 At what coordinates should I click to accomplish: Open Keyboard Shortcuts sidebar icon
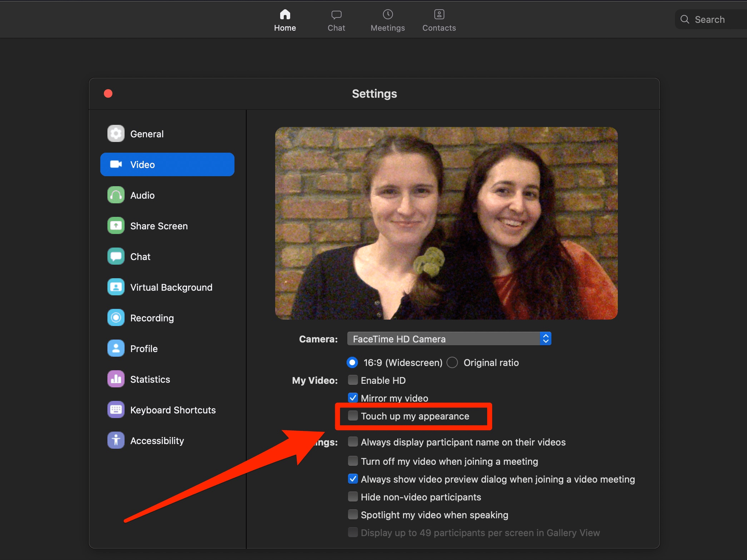(x=116, y=410)
